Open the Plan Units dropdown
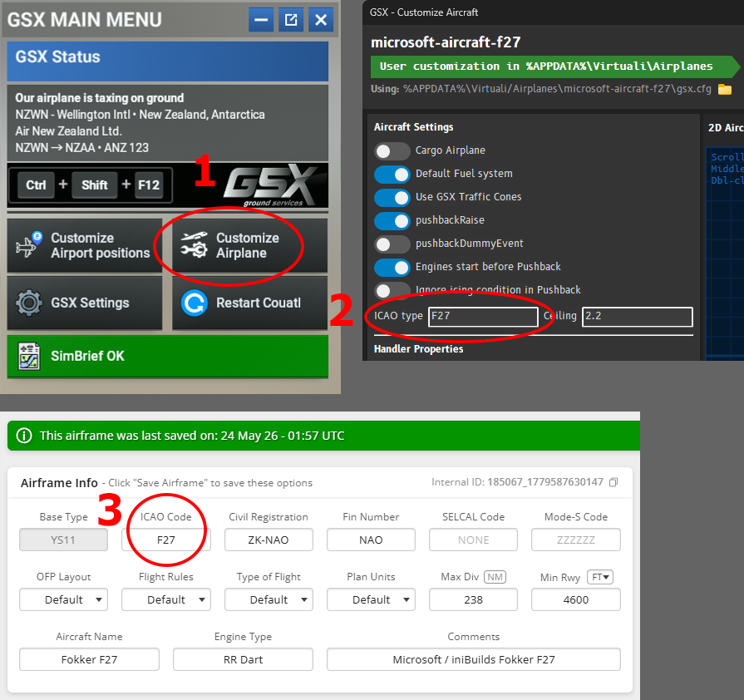 pos(371,600)
